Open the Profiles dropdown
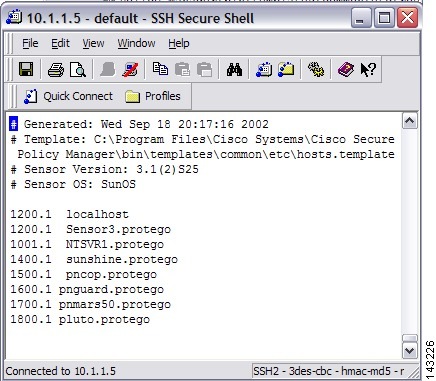 153,96
